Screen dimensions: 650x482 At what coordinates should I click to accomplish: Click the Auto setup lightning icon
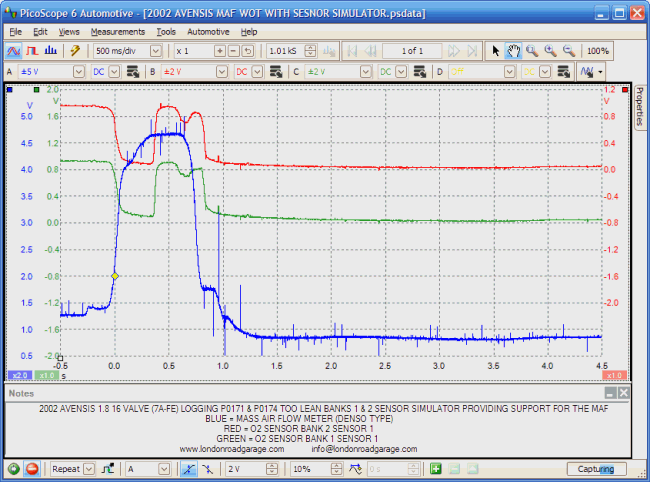point(75,50)
